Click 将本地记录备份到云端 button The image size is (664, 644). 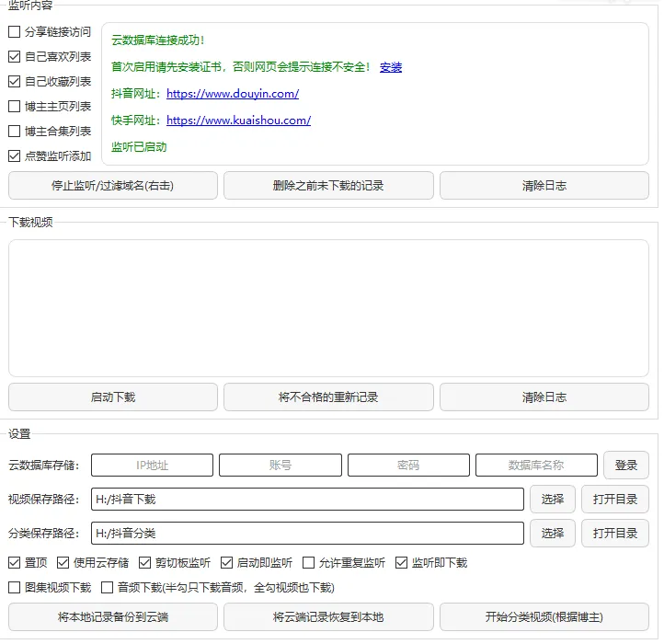[113, 617]
